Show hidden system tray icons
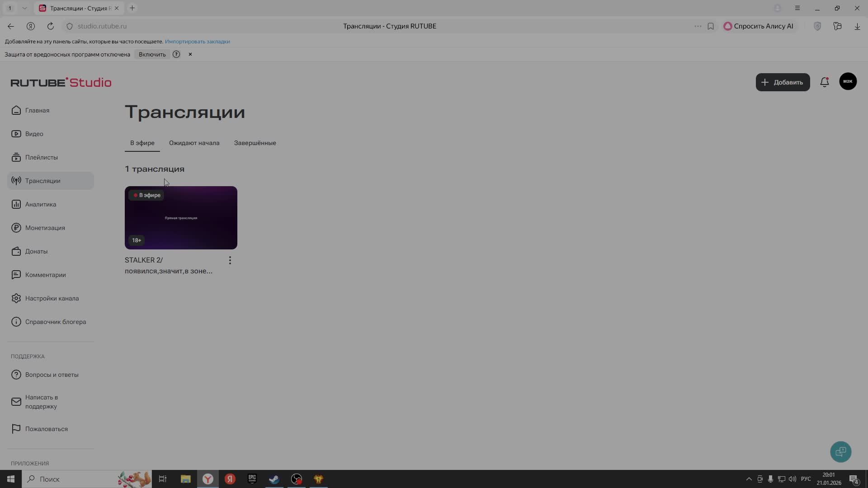 [x=749, y=479]
